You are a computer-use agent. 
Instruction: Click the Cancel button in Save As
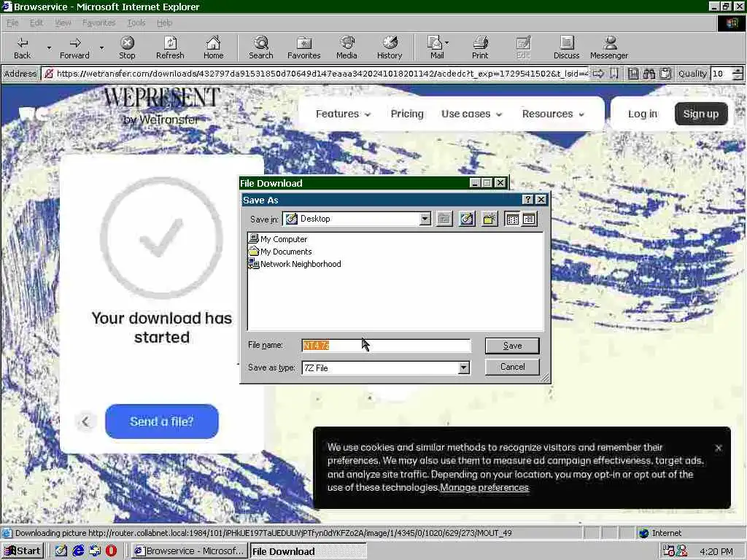[512, 367]
